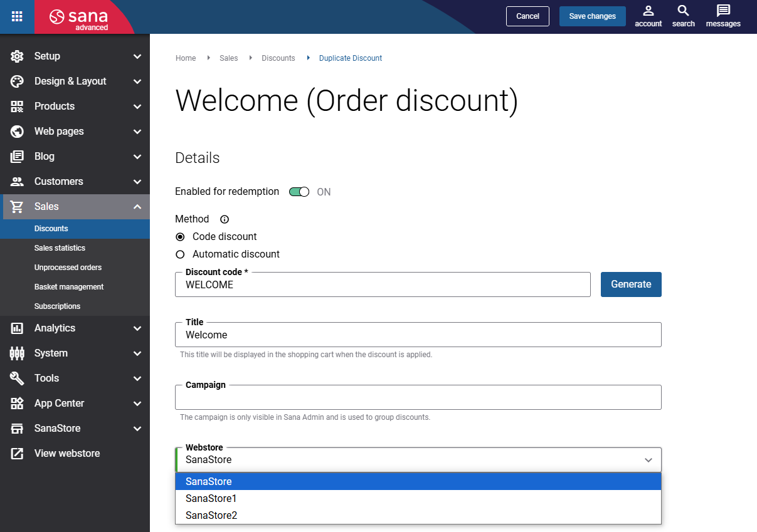Expand the SanaStore sidebar chevron
The image size is (757, 532).
tap(137, 429)
